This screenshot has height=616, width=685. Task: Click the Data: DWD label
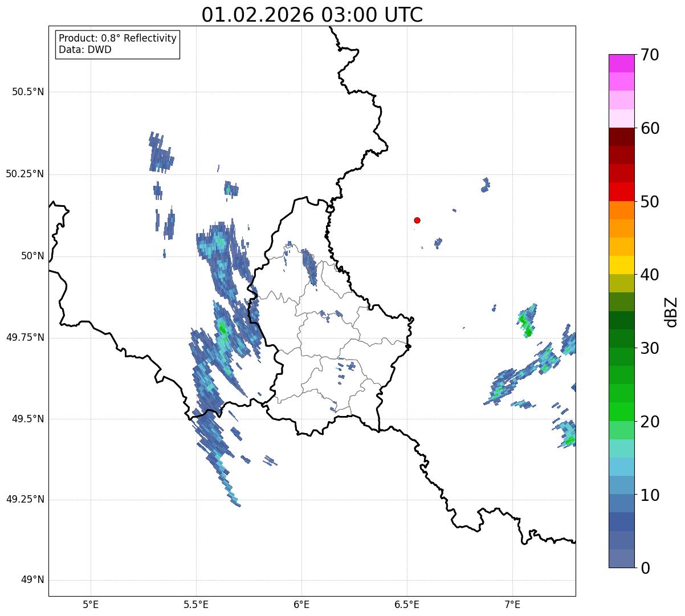pyautogui.click(x=85, y=50)
